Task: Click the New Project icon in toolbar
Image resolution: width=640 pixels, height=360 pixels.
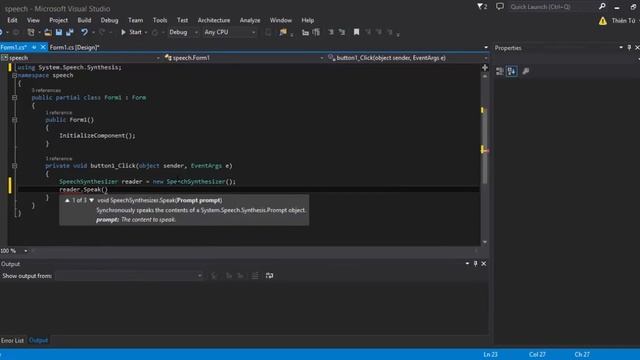Action: click(31, 32)
